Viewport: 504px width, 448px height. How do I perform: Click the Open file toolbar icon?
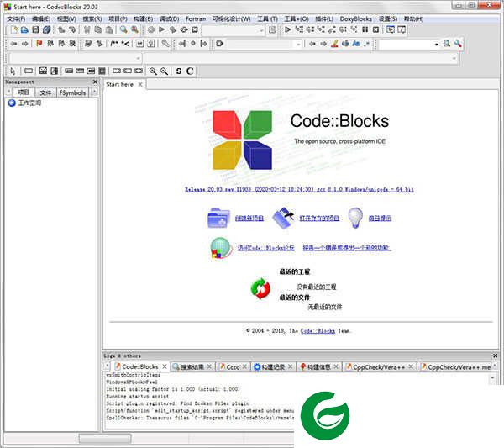[24, 30]
